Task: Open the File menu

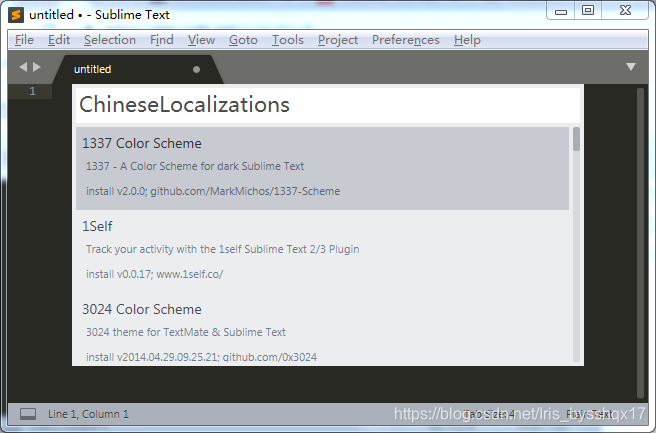Action: point(24,40)
